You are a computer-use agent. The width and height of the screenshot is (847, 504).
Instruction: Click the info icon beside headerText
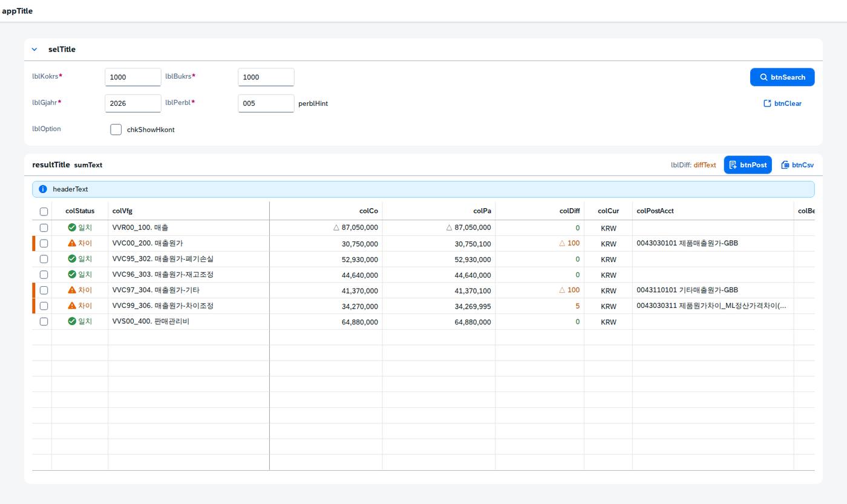(x=43, y=189)
